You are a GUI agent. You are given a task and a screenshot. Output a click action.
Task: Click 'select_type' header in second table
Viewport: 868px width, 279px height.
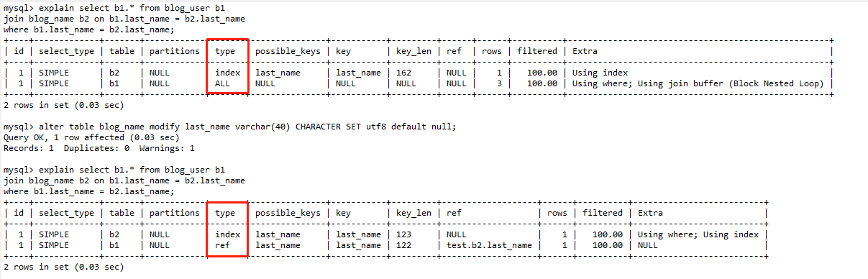point(67,213)
